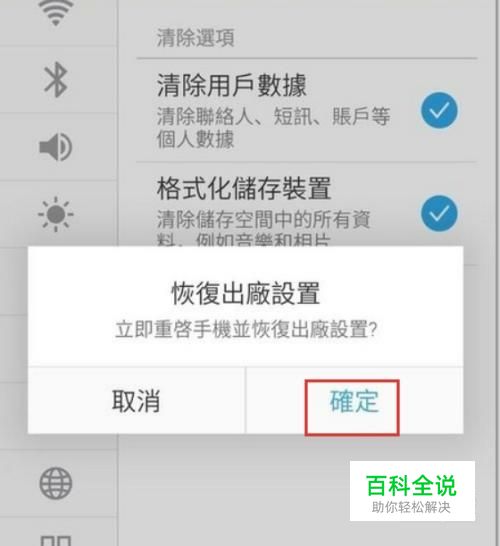This screenshot has height=546, width=500.
Task: Click the 立即重啓手機 confirmation message
Action: click(x=246, y=329)
